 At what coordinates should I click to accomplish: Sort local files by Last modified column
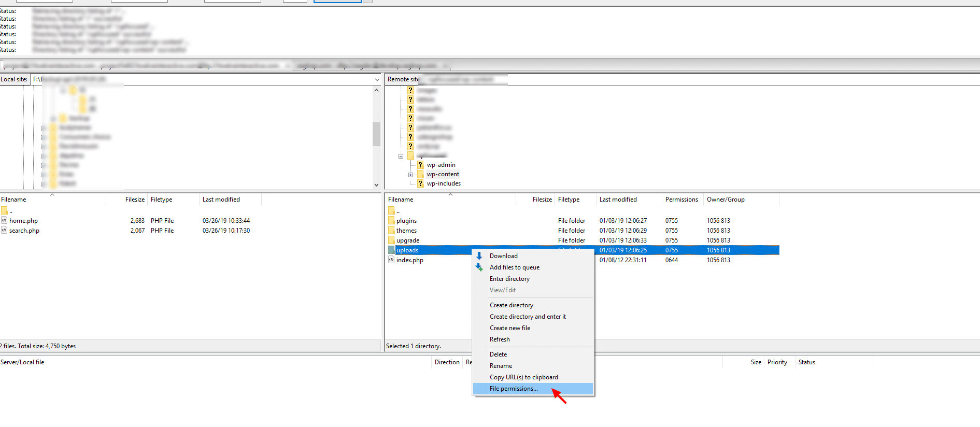click(x=221, y=200)
